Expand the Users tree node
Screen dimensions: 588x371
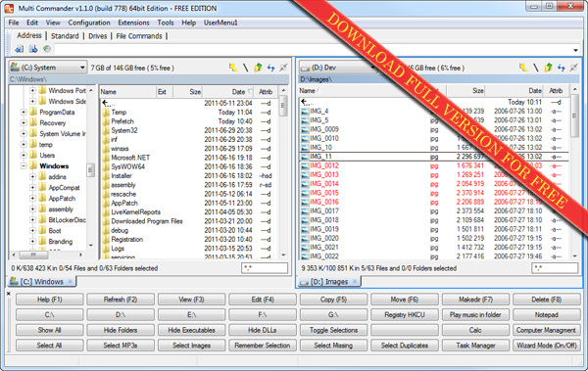coord(24,155)
